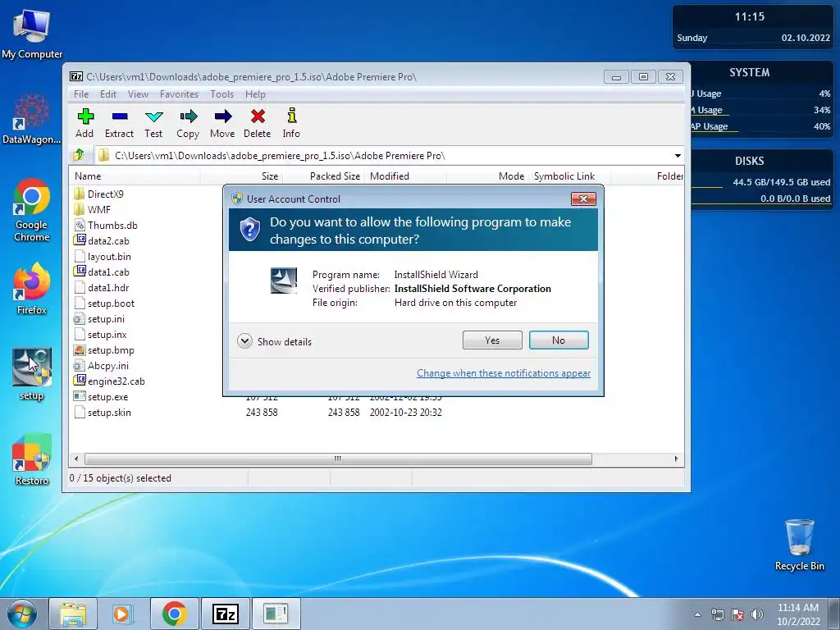Click Yes in the User Account Control dialog

tap(492, 340)
